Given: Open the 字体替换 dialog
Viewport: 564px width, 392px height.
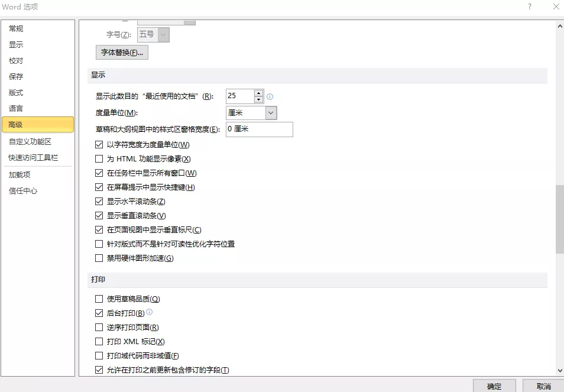Looking at the screenshot, I should pyautogui.click(x=121, y=52).
